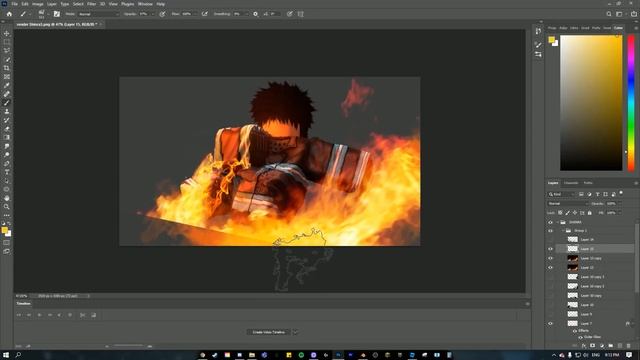Select the Gradient tool
640x360 pixels.
coord(7,138)
